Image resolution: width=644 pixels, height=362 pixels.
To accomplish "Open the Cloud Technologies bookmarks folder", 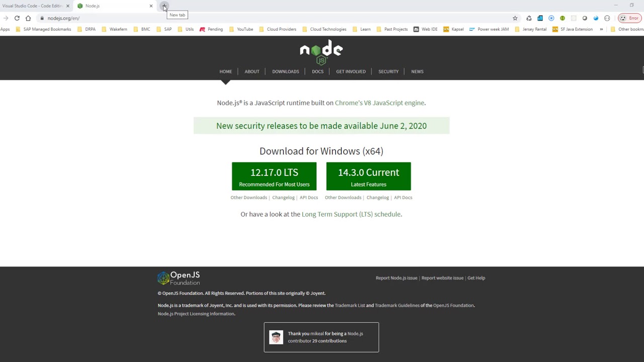I will [x=324, y=29].
